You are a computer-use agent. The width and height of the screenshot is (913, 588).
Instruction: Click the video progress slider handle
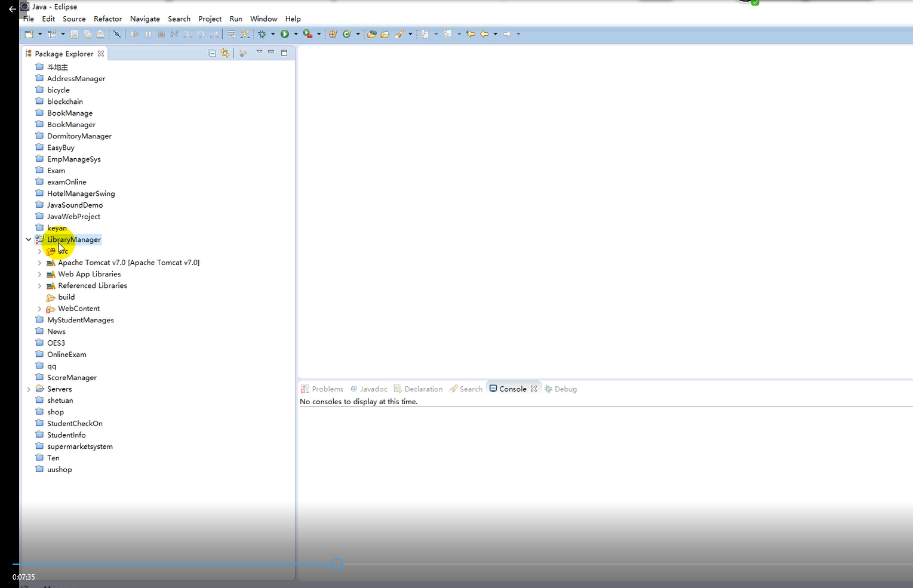coord(337,564)
